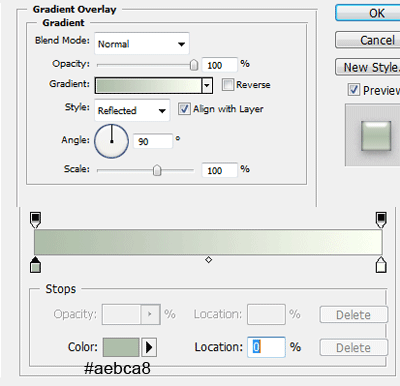
Task: Click the Scale percentage field
Action: (220, 170)
